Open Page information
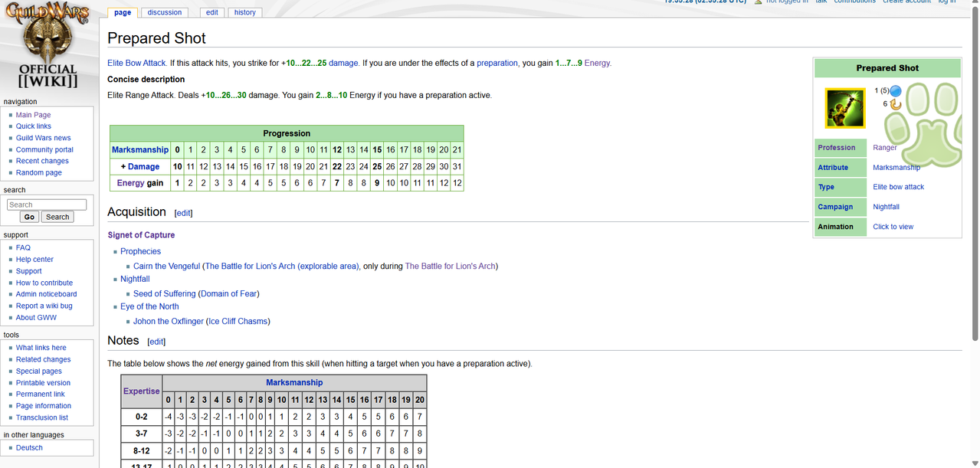980x468 pixels. 44,406
